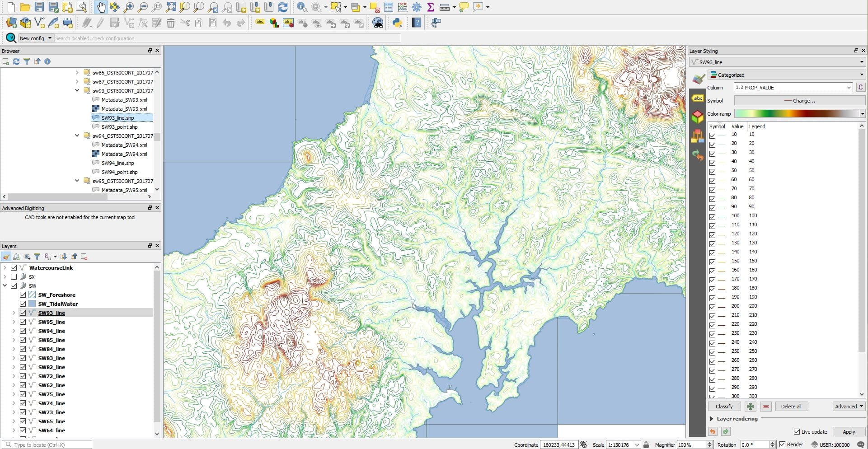Zoom to full extent

point(171,7)
